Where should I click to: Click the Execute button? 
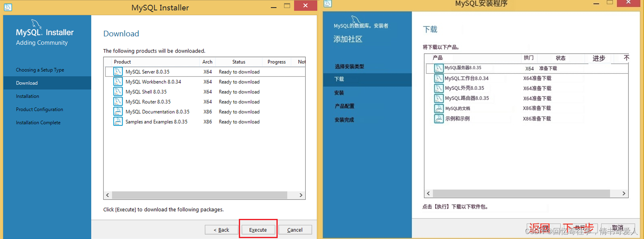[258, 230]
